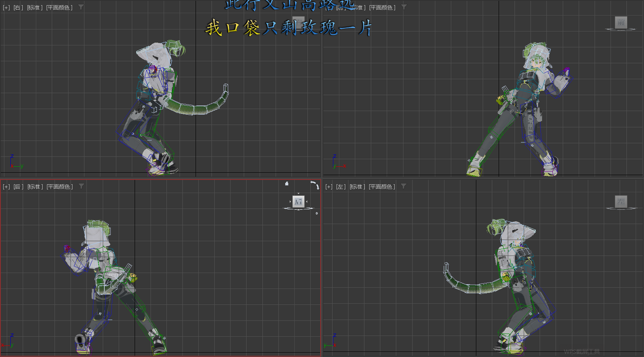Open the [+] menu in Back (后) viewport
The image size is (644, 357).
click(6, 187)
